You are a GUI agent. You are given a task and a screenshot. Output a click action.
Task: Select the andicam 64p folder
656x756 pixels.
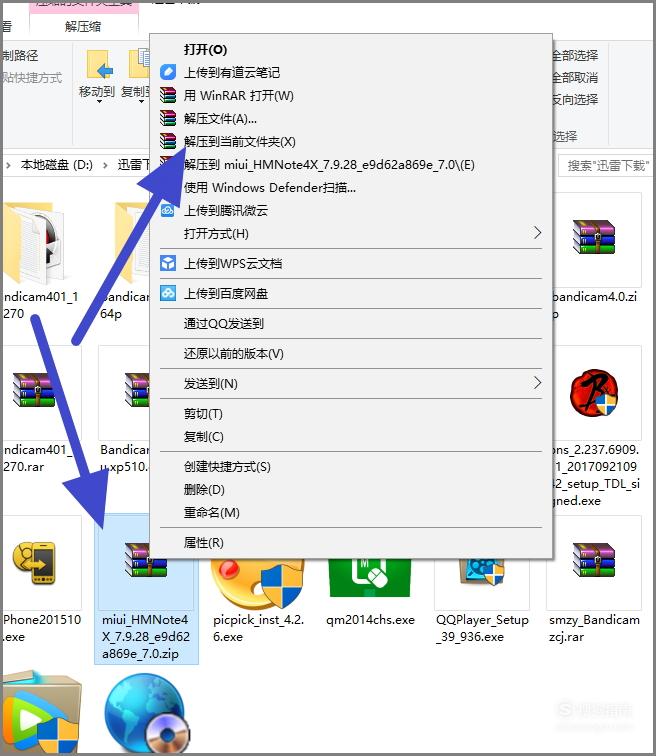pyautogui.click(x=133, y=243)
